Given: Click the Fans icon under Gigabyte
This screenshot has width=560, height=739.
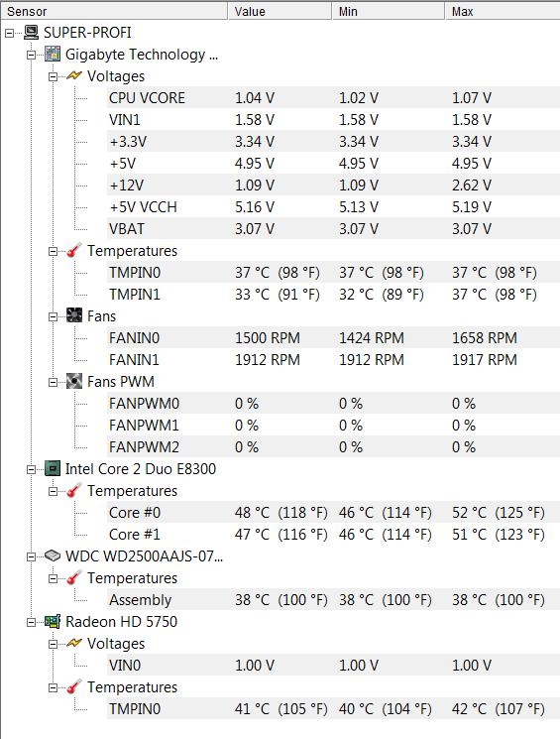Looking at the screenshot, I should pyautogui.click(x=74, y=315).
